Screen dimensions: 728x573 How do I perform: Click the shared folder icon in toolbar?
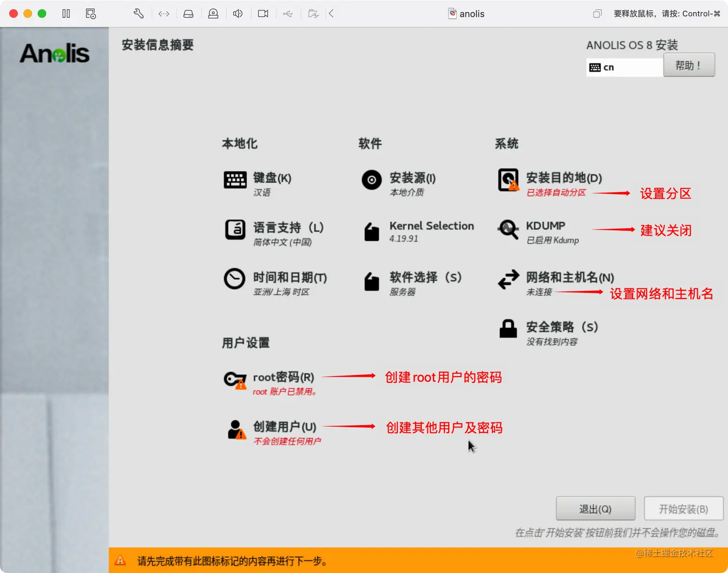click(x=313, y=13)
